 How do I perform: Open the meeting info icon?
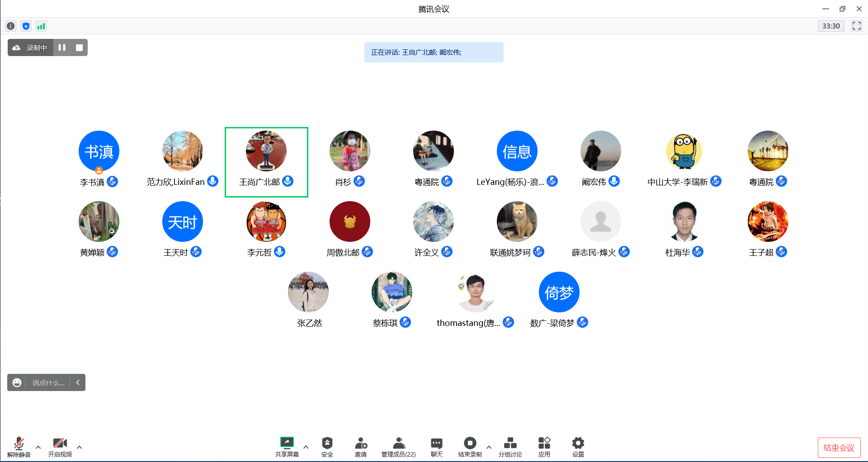tap(11, 26)
